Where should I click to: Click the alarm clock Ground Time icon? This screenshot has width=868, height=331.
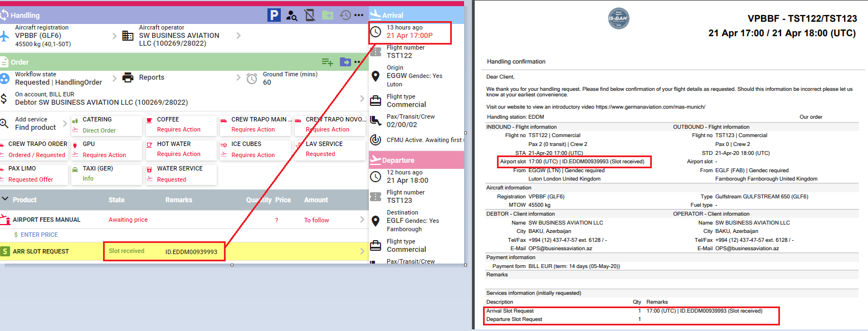pos(252,78)
